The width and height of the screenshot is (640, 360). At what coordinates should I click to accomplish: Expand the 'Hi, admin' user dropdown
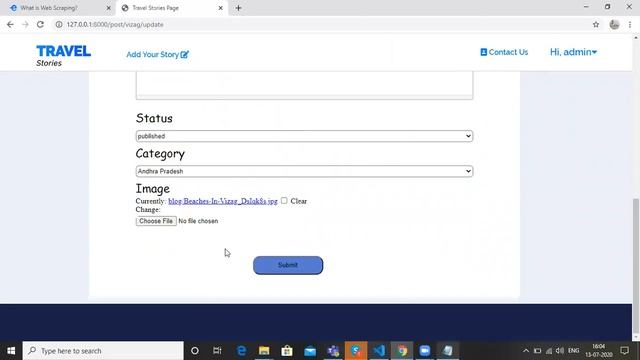click(573, 52)
